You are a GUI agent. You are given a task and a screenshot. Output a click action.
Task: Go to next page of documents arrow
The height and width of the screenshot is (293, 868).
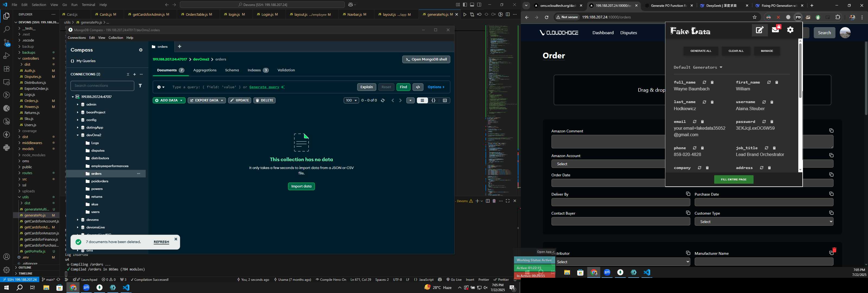coord(400,100)
